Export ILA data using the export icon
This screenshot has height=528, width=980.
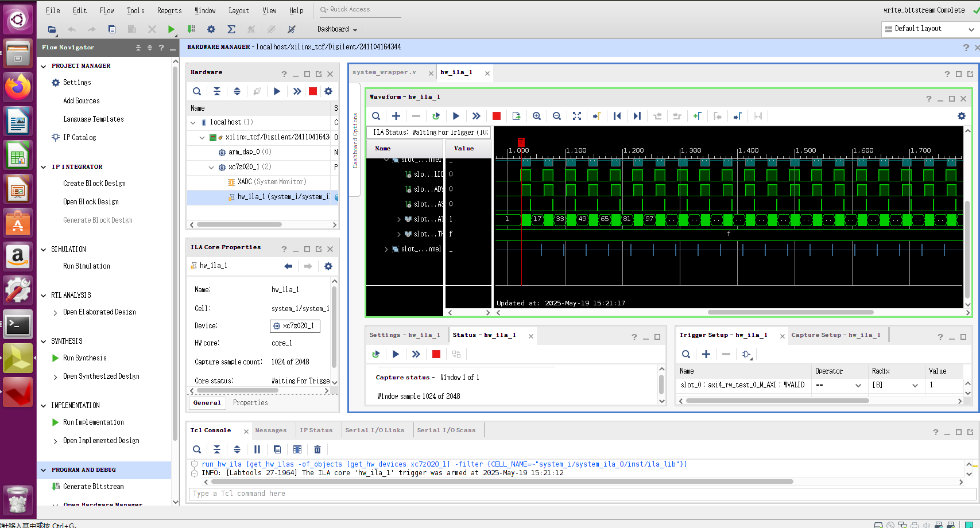pyautogui.click(x=516, y=116)
